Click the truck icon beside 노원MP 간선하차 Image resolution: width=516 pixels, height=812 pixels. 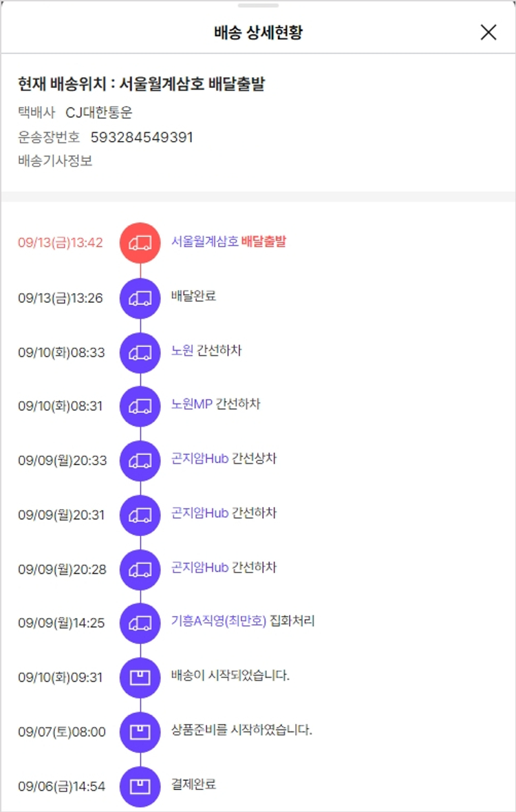[140, 406]
